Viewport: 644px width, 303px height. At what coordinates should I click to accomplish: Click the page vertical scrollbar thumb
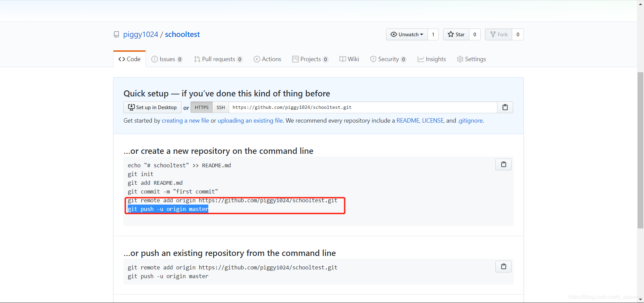tap(640, 150)
